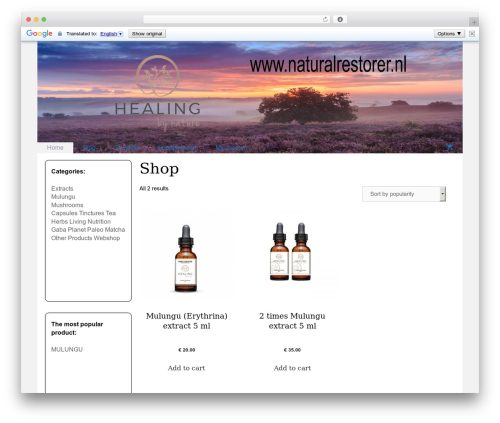Click the Shop page heading
Viewport: 500px width, 423px height.
pyautogui.click(x=159, y=169)
